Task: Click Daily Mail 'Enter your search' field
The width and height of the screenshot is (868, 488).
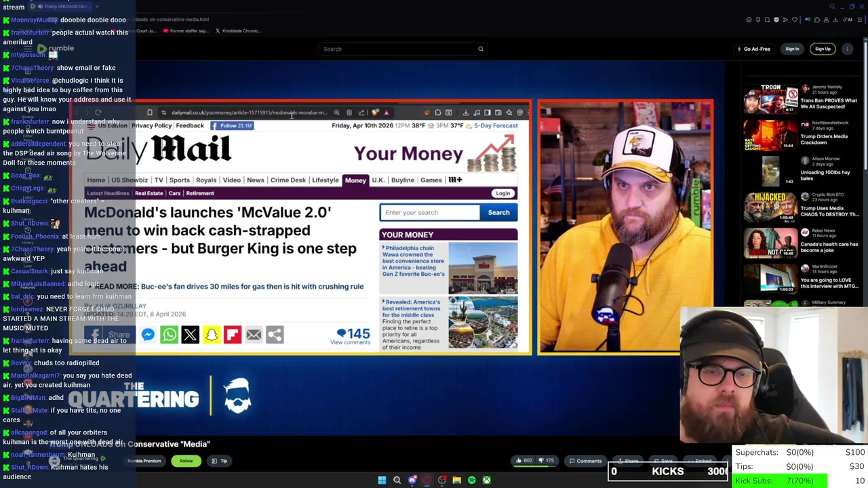Action: [429, 212]
